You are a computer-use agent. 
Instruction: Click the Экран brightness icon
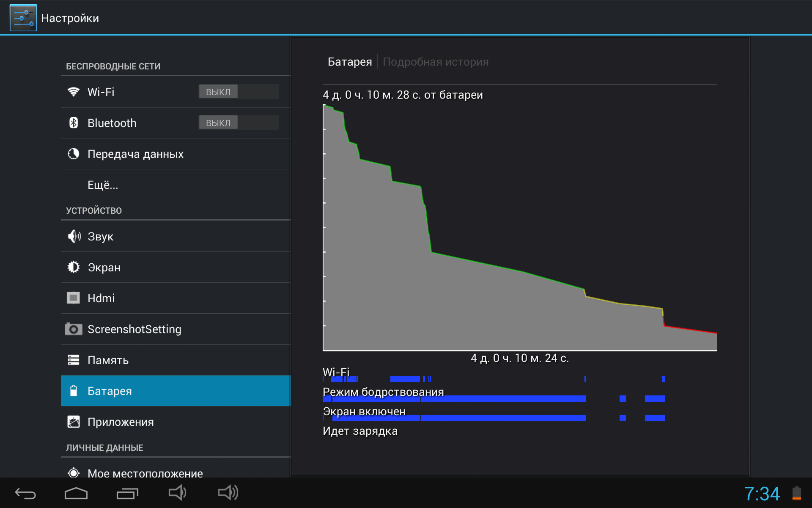click(74, 267)
